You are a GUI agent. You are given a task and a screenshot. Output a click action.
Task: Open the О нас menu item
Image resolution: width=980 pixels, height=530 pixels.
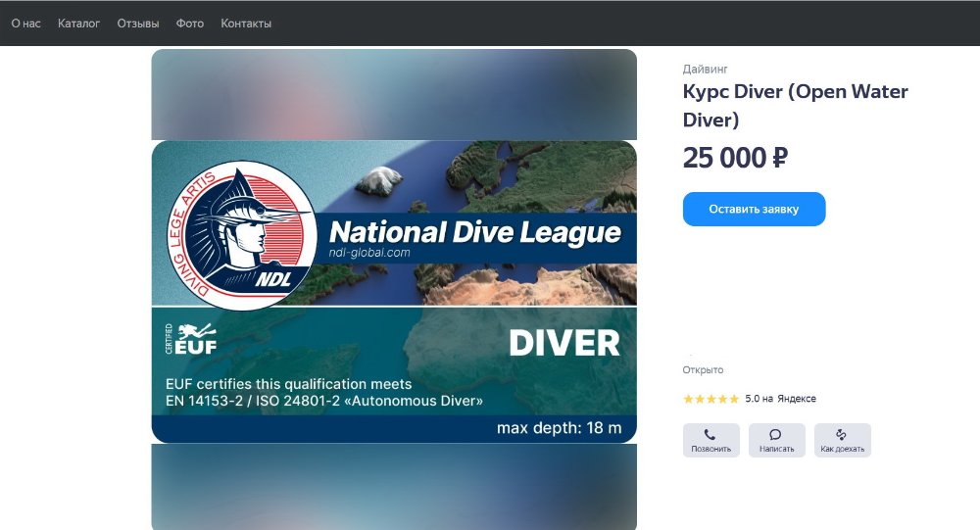25,24
